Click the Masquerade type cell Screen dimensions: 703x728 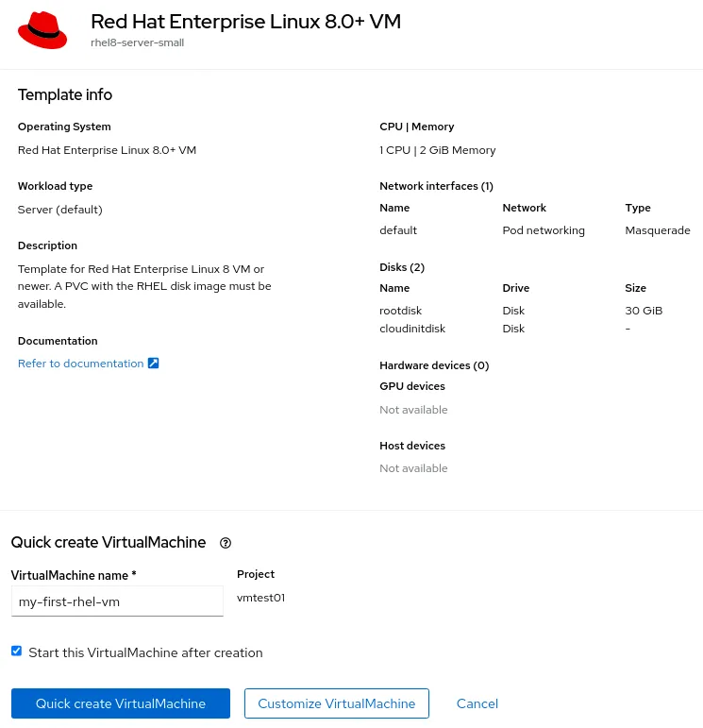(658, 230)
